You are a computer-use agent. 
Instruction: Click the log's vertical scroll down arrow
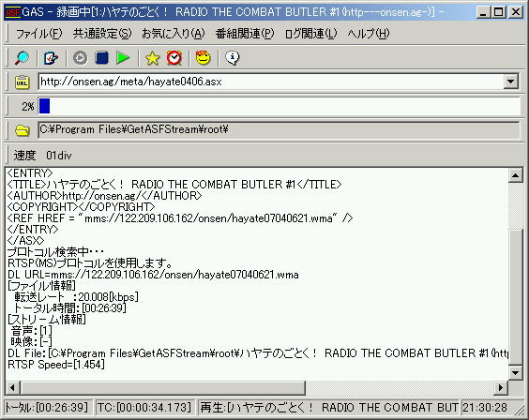tap(516, 372)
